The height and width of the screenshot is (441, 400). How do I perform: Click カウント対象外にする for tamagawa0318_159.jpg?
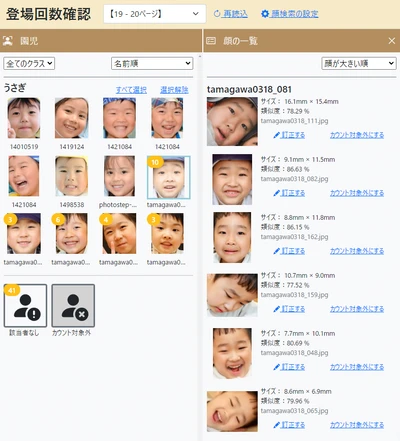pos(357,309)
